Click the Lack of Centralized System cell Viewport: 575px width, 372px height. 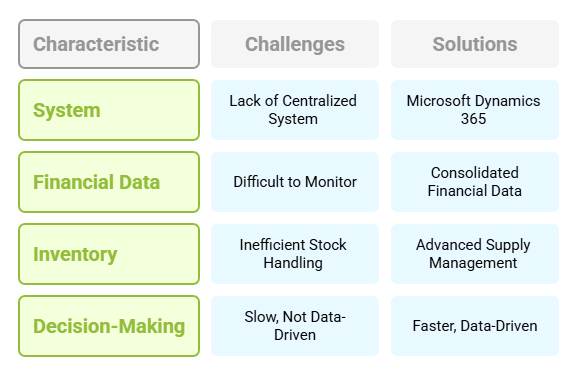tap(295, 110)
